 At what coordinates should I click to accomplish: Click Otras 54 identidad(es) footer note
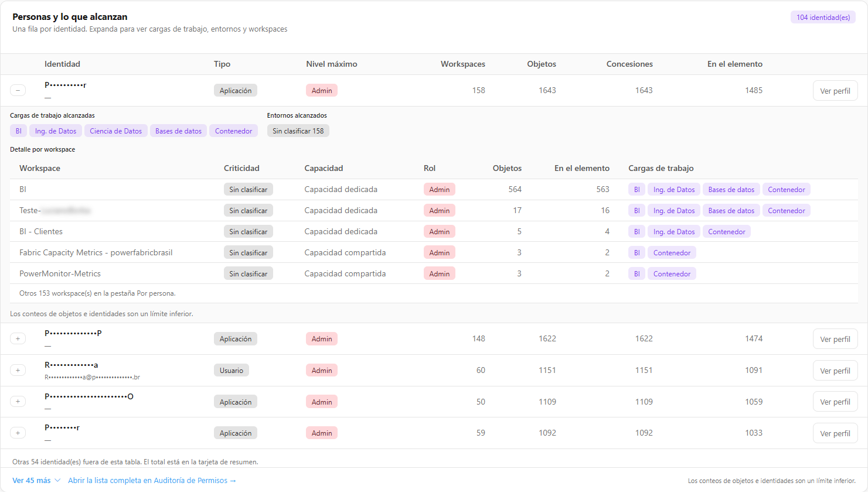click(x=135, y=462)
